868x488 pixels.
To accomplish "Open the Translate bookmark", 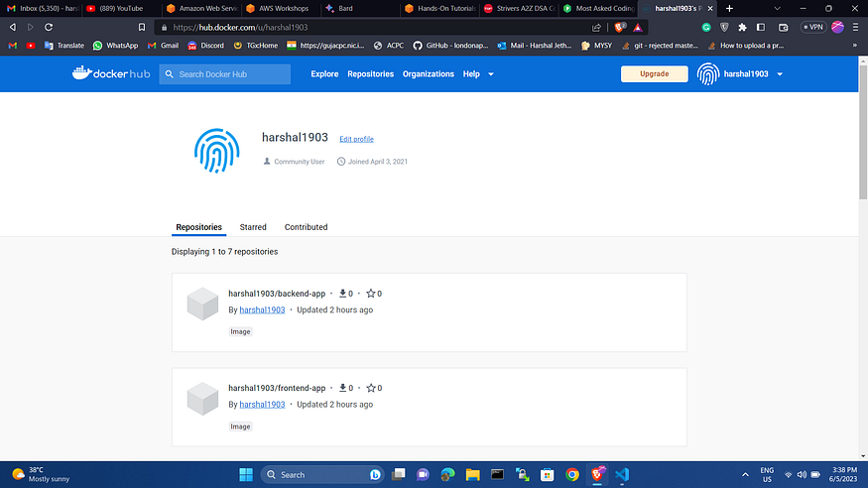I will pyautogui.click(x=63, y=46).
